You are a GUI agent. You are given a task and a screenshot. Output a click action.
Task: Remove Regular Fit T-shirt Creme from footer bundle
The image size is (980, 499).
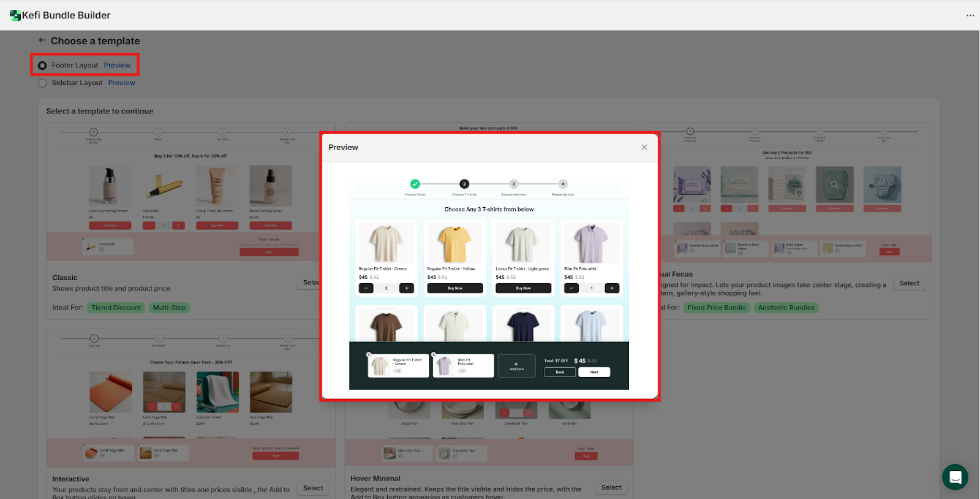[369, 354]
